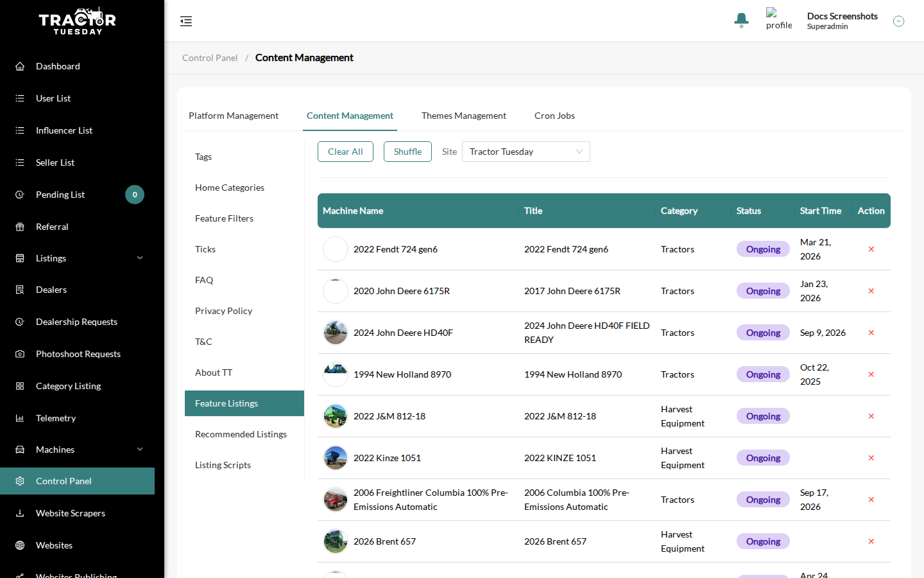Click the User List sidebar icon

20,98
